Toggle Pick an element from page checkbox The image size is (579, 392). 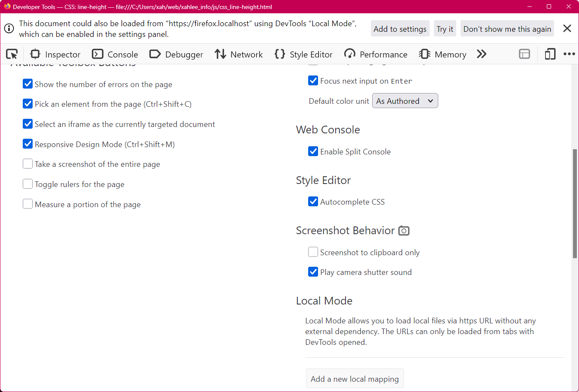pos(28,104)
